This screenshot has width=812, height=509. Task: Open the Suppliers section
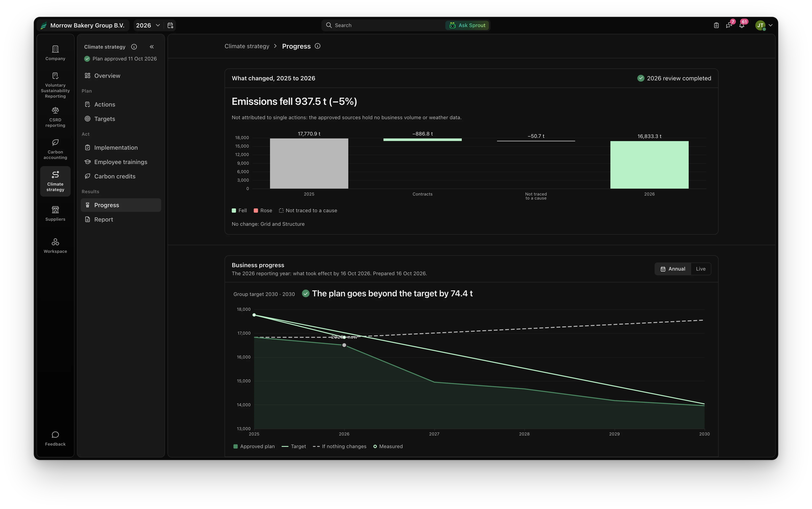pos(55,214)
